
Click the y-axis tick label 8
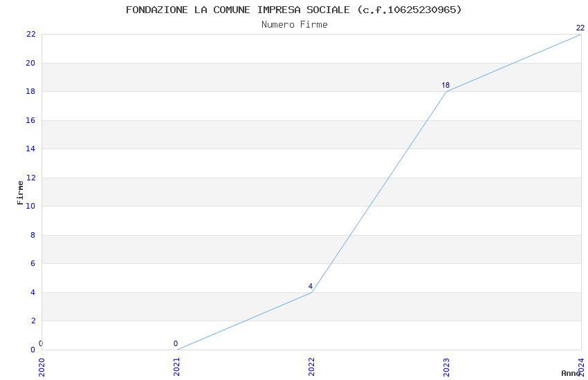[x=33, y=235]
